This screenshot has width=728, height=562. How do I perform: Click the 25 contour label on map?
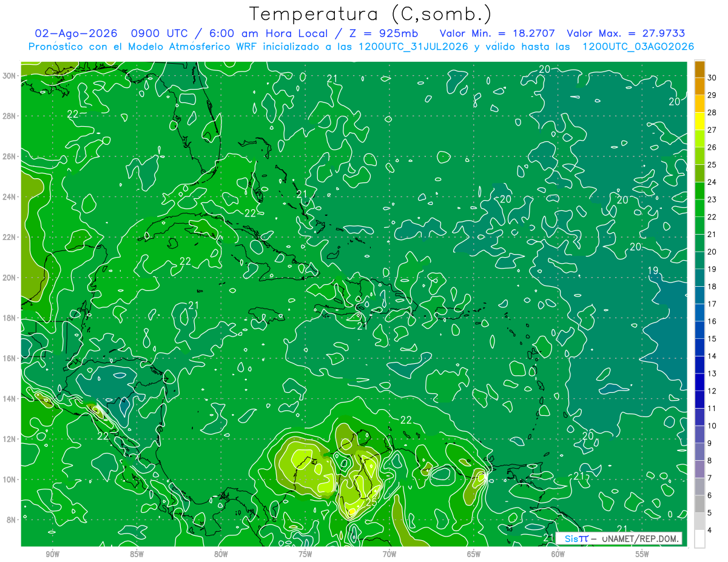coord(371,501)
